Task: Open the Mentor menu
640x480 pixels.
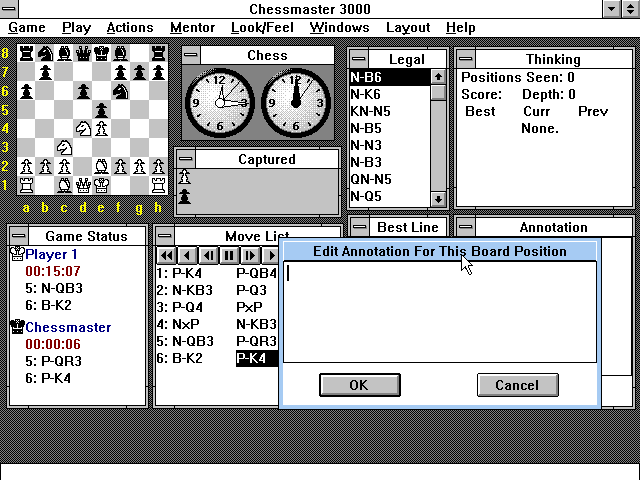Action: click(192, 27)
